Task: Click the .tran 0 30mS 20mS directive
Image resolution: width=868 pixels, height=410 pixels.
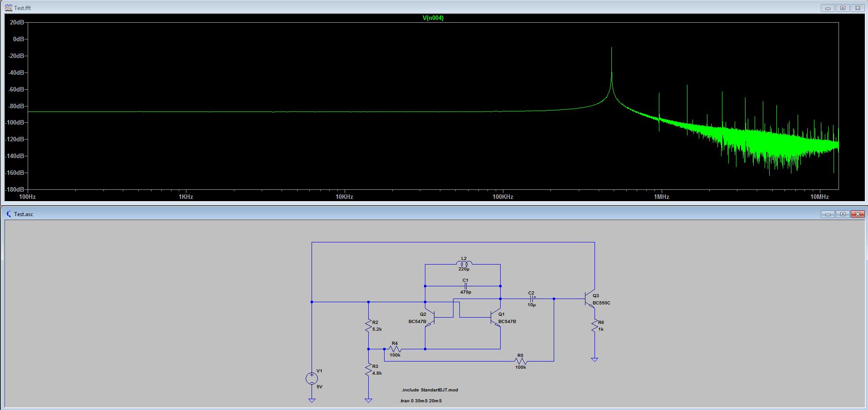Action: click(x=420, y=400)
